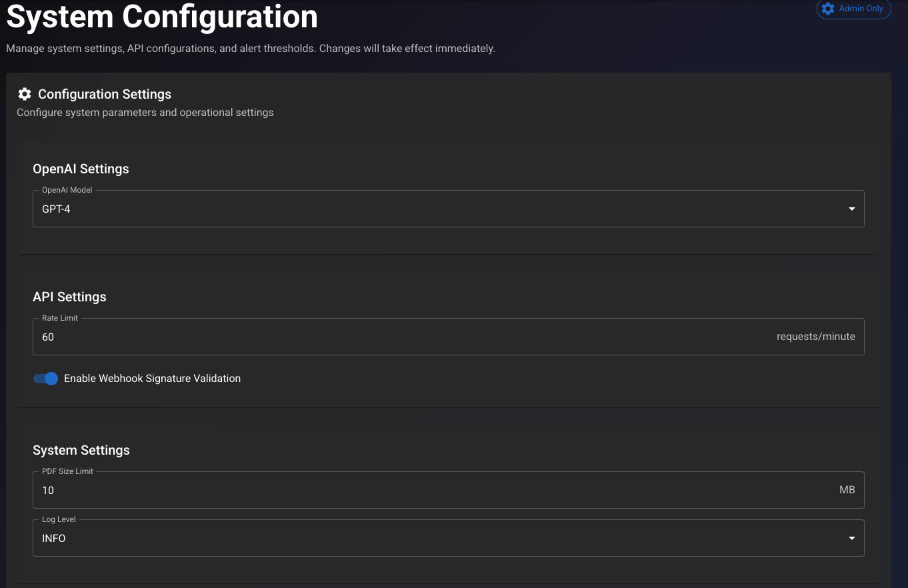Click the OpenAI Settings section heading
908x588 pixels.
[81, 169]
